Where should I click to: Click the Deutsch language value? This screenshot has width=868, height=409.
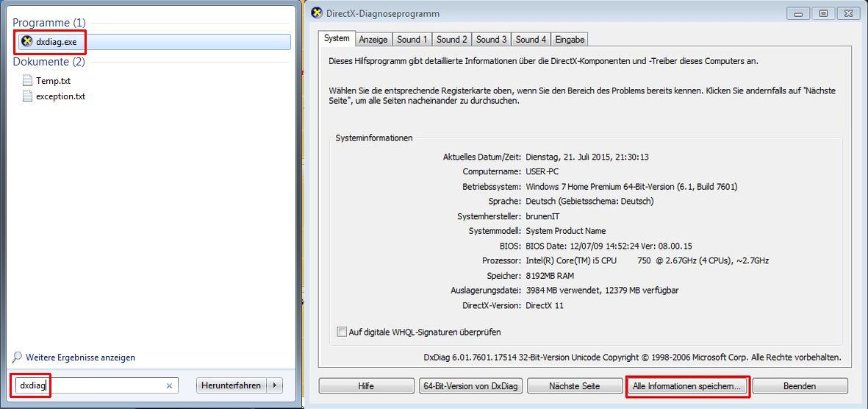coord(589,201)
